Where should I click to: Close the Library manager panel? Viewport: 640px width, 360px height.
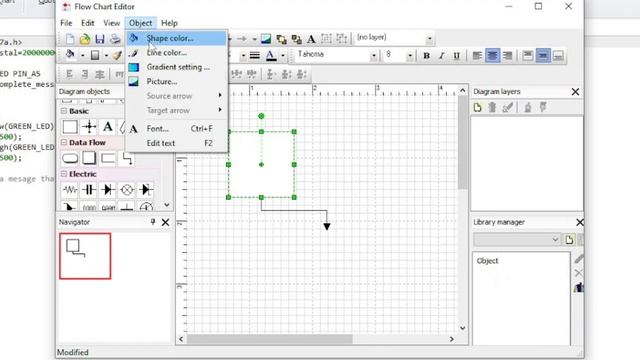(x=580, y=222)
